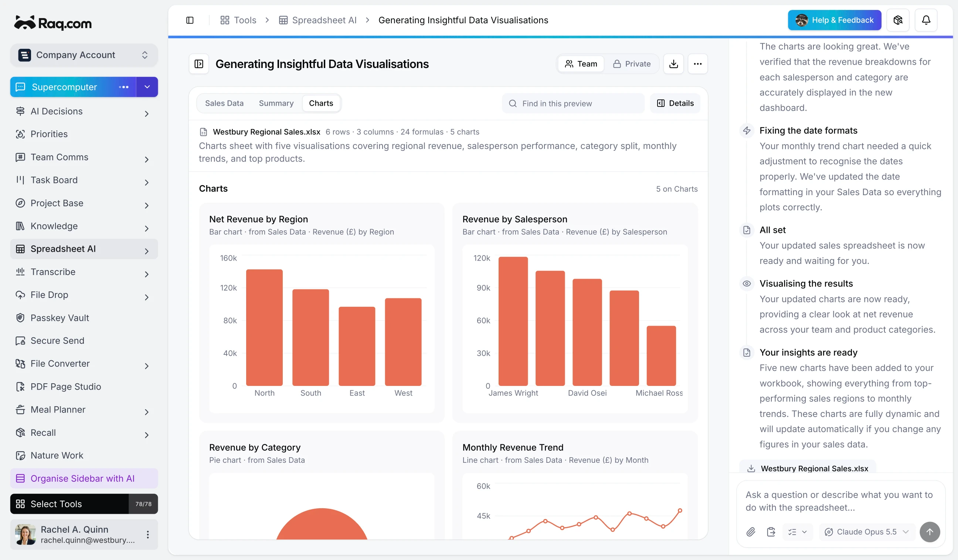958x560 pixels.
Task: Switch to the Sales Data tab
Action: pyautogui.click(x=224, y=103)
